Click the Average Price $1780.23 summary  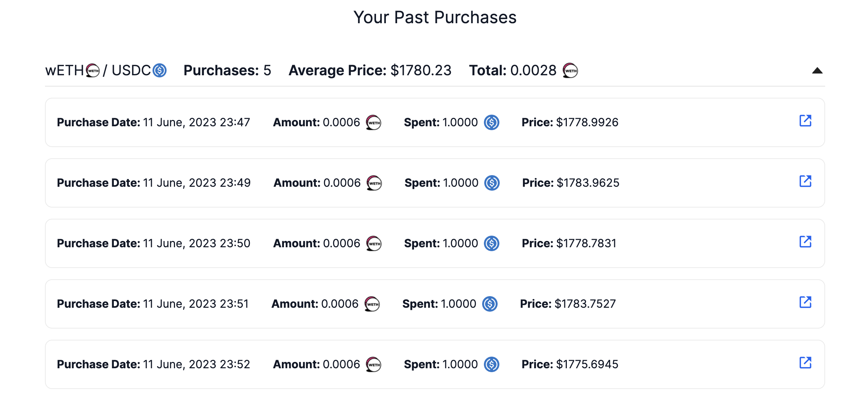coord(370,70)
